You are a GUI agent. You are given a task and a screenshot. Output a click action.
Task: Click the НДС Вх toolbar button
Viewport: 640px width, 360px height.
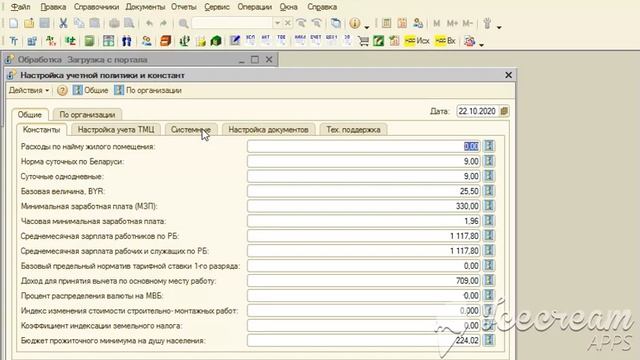[445, 41]
